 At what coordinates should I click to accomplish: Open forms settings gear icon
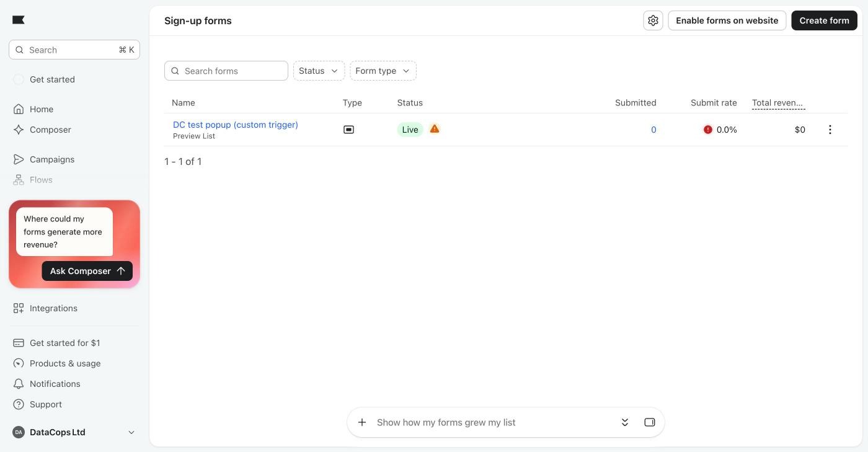(x=653, y=20)
